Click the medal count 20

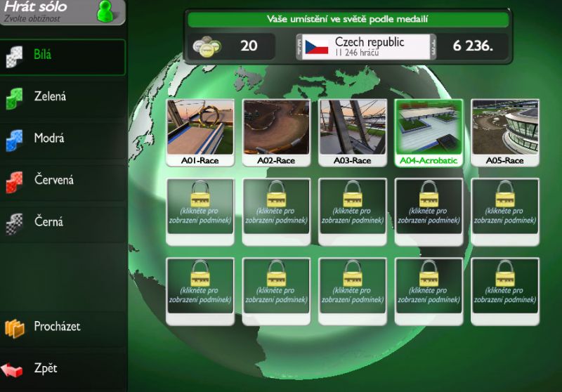pyautogui.click(x=249, y=46)
